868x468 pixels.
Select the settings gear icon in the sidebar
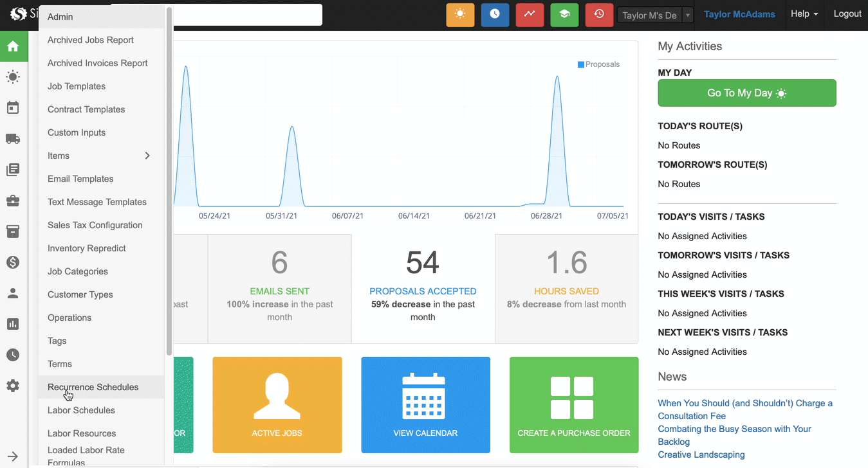tap(13, 386)
